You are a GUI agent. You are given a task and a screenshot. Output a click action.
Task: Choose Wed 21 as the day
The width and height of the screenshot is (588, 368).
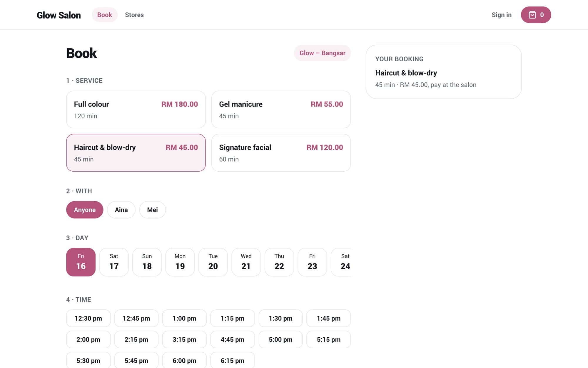pyautogui.click(x=246, y=262)
